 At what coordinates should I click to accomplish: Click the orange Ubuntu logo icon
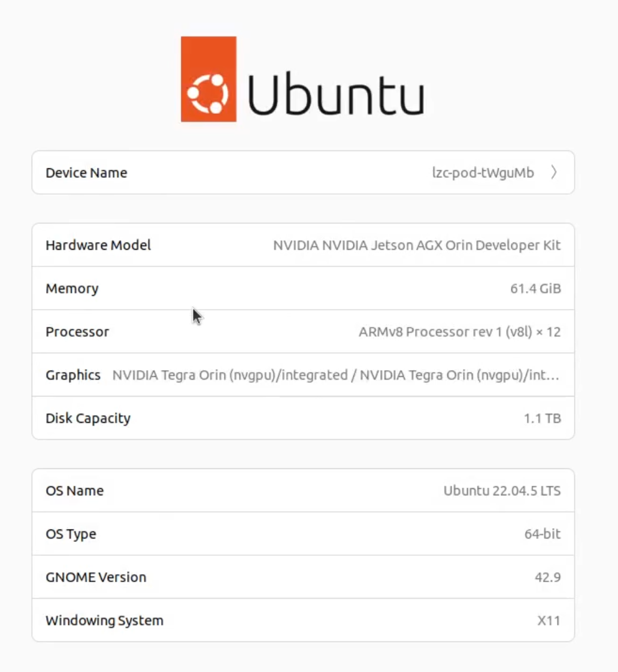(209, 79)
